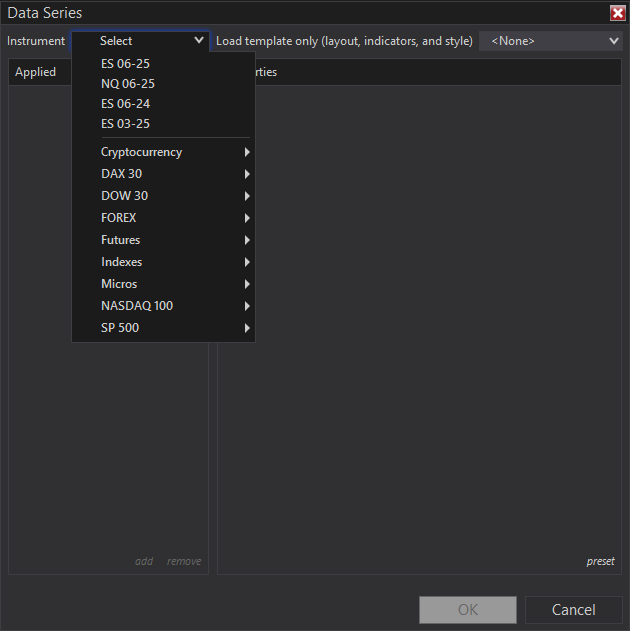Open the template <None> dropdown
The image size is (630, 631).
tap(550, 41)
